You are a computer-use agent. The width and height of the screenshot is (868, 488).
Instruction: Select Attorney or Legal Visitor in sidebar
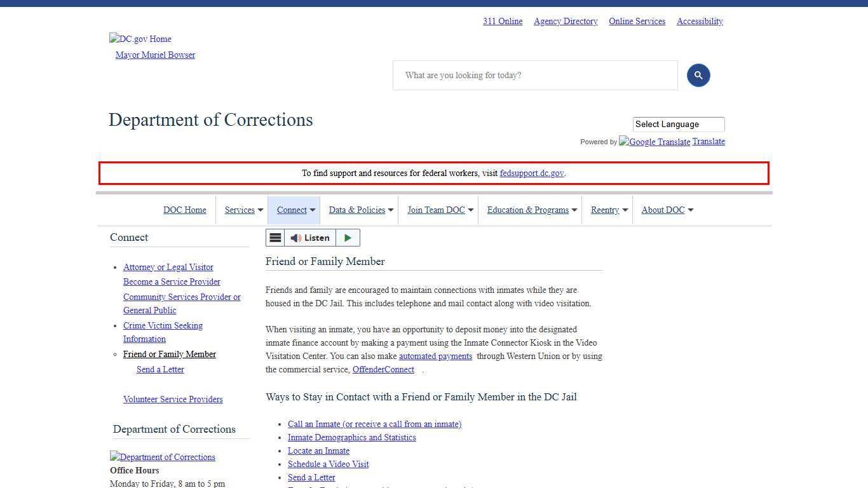click(168, 267)
